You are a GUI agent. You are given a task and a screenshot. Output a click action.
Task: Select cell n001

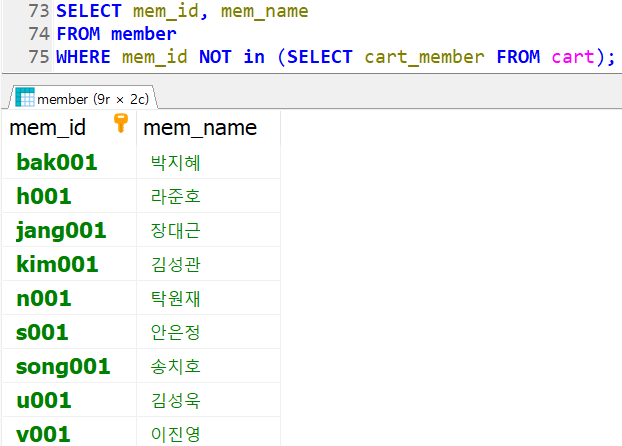coord(69,298)
